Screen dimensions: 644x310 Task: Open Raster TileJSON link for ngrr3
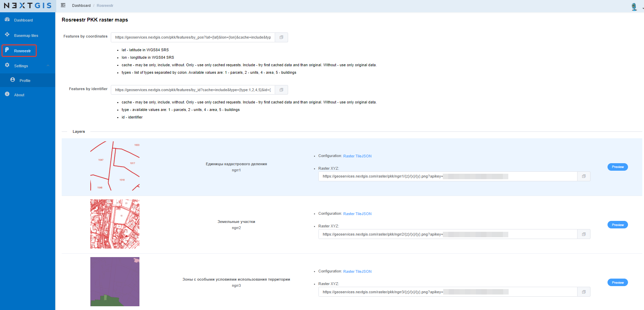click(357, 271)
